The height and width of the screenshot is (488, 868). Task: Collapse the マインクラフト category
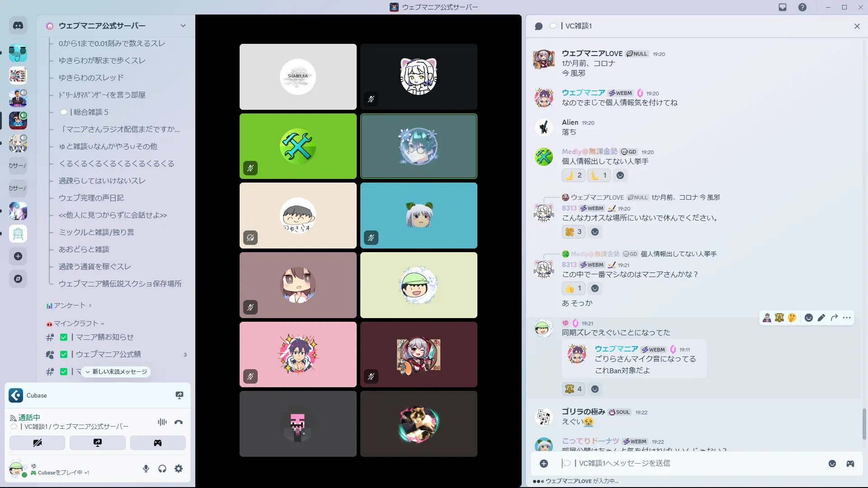tap(76, 324)
